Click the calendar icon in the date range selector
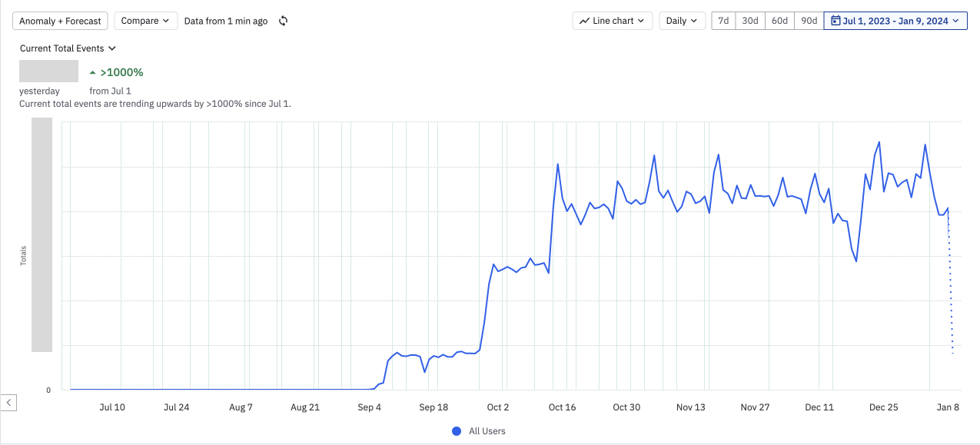The width and height of the screenshot is (980, 445). [x=835, y=21]
